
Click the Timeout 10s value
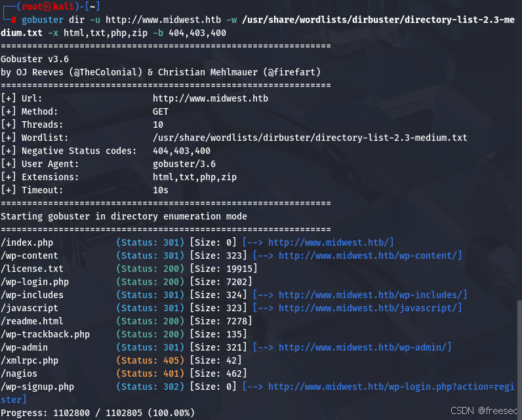coord(161,190)
